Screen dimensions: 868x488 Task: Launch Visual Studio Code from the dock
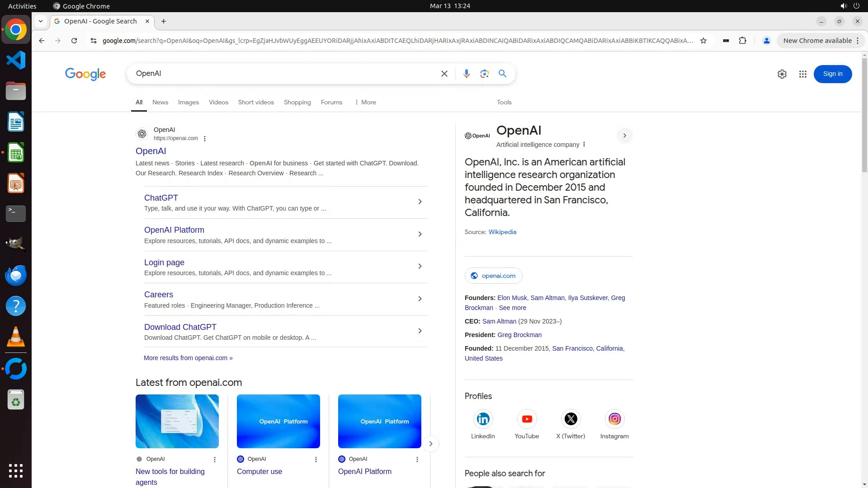coord(16,60)
